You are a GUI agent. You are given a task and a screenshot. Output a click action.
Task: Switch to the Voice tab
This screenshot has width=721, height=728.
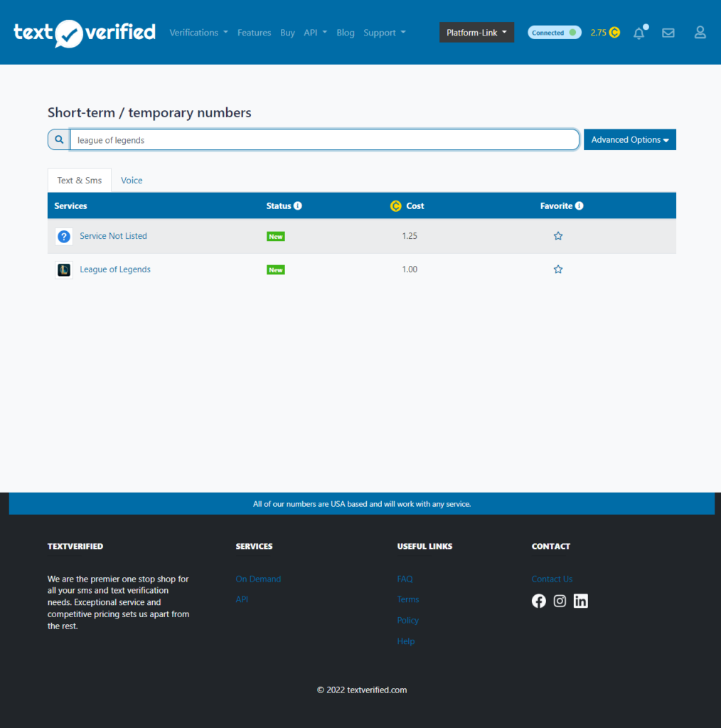click(x=132, y=180)
